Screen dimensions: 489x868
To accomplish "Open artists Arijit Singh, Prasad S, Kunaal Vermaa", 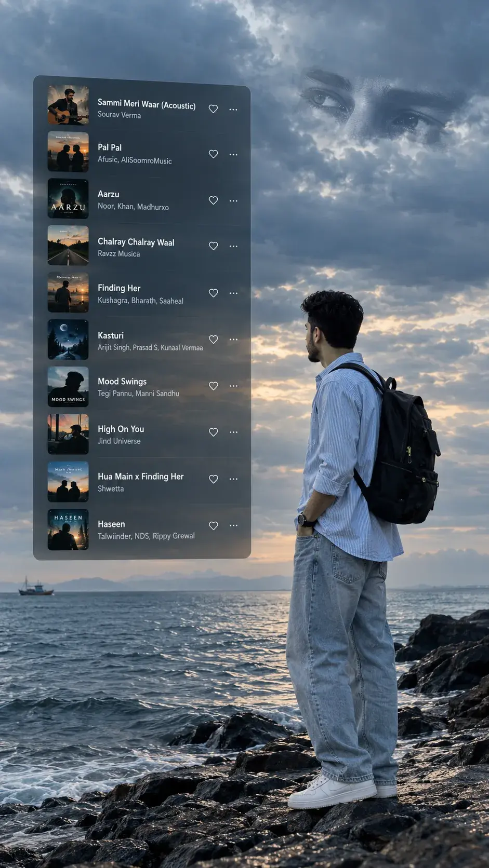I will pos(150,348).
